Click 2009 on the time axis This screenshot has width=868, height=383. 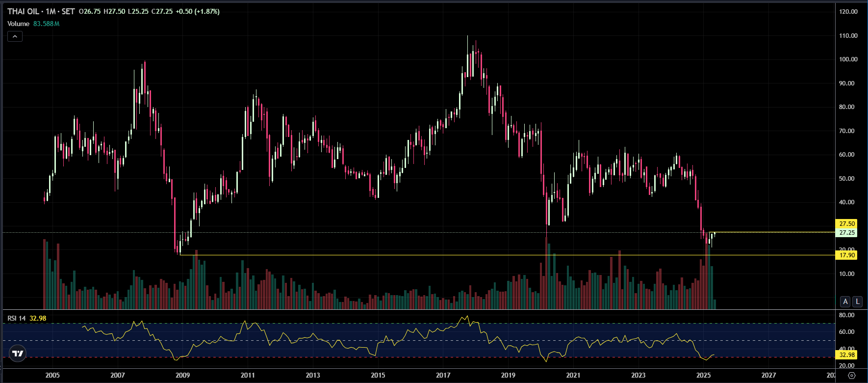point(183,375)
